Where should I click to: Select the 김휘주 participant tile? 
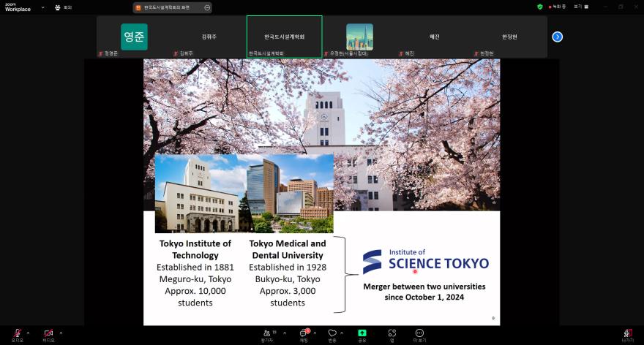click(209, 37)
